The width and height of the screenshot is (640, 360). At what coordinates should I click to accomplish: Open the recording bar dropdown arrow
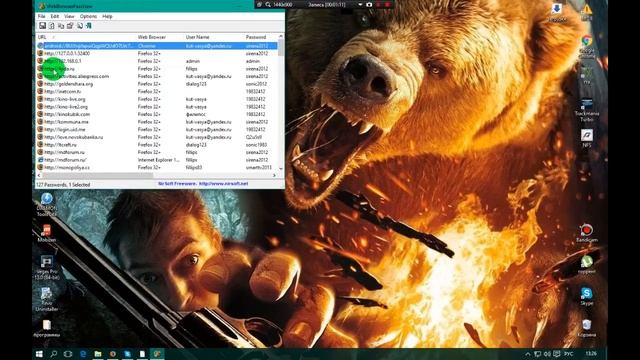(360, 4)
